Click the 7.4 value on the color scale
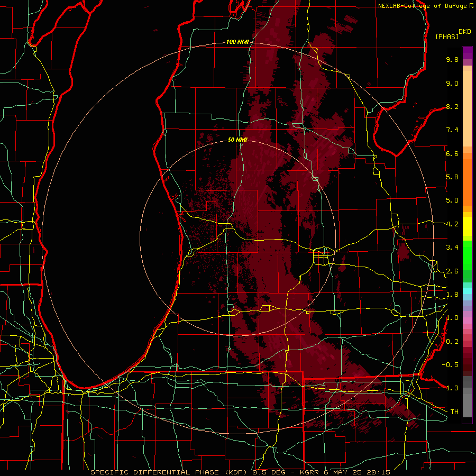This screenshot has width=476, height=476. click(452, 130)
